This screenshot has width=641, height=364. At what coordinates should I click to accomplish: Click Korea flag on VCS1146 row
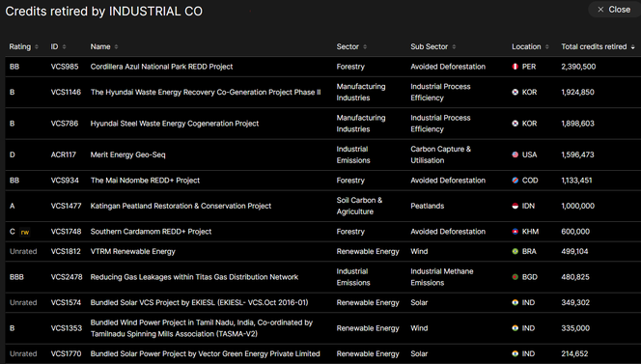(x=516, y=92)
